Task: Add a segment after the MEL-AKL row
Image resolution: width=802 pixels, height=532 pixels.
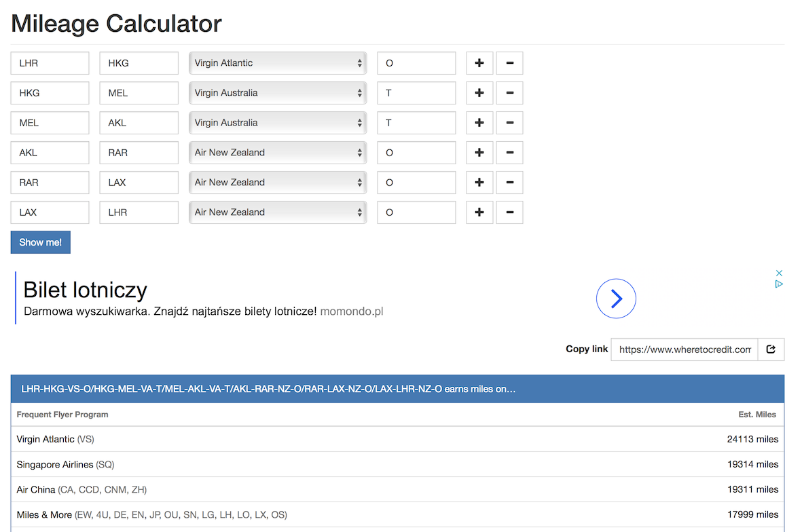Action: click(x=479, y=123)
